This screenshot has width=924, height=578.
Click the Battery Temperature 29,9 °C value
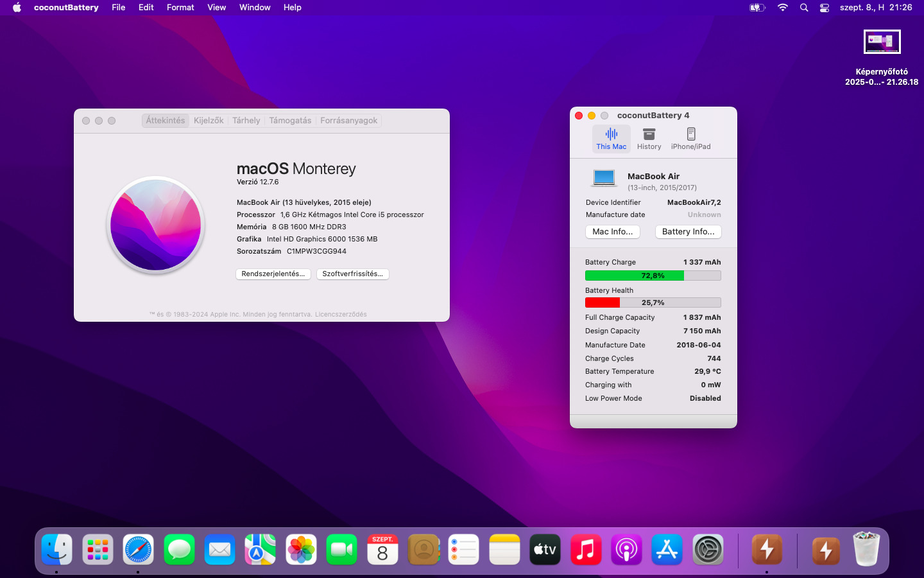click(x=708, y=372)
